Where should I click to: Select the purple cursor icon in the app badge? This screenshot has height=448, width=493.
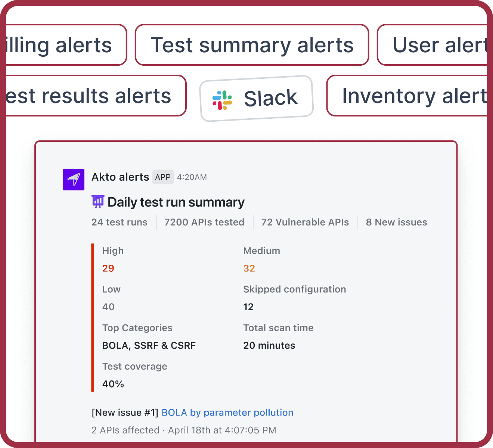73,179
